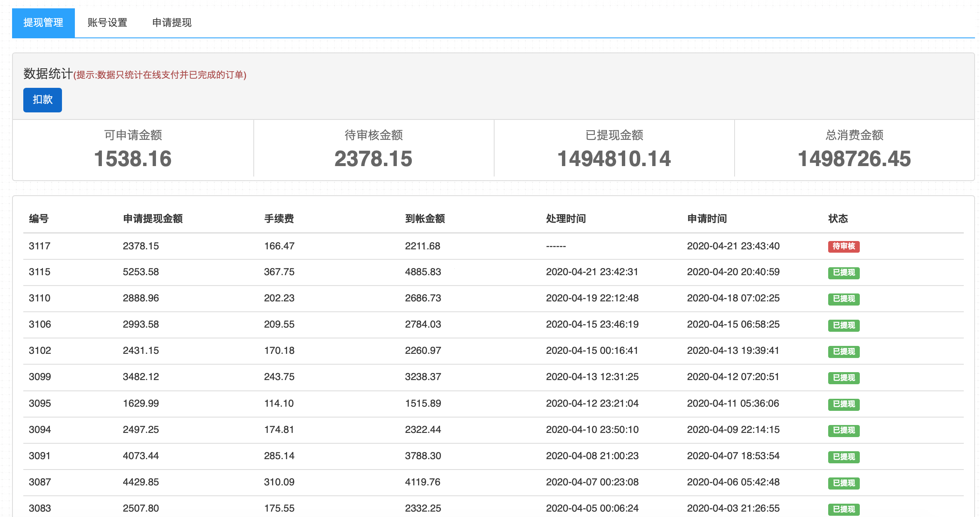Click the blue 扣款 button
The width and height of the screenshot is (980, 517).
[x=42, y=100]
